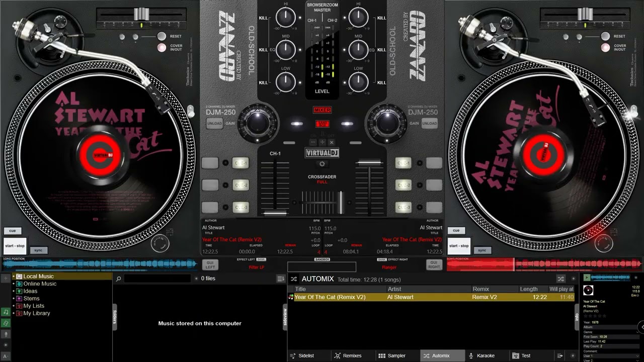Click the Ideas folder icon
The width and height of the screenshot is (644, 362).
click(19, 291)
